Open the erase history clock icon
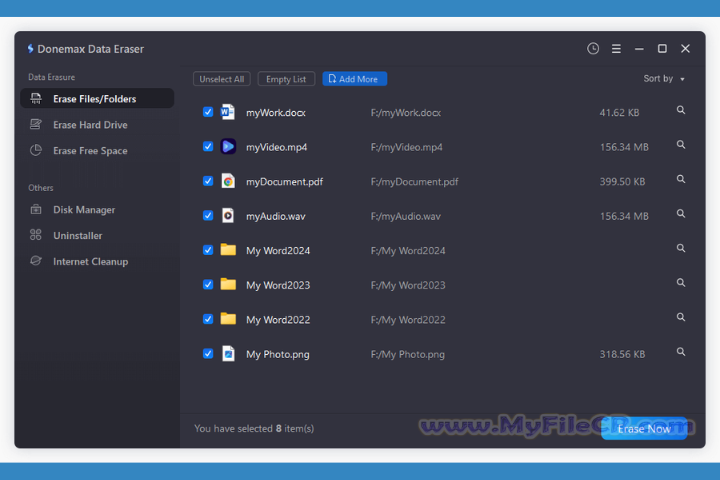 point(593,49)
